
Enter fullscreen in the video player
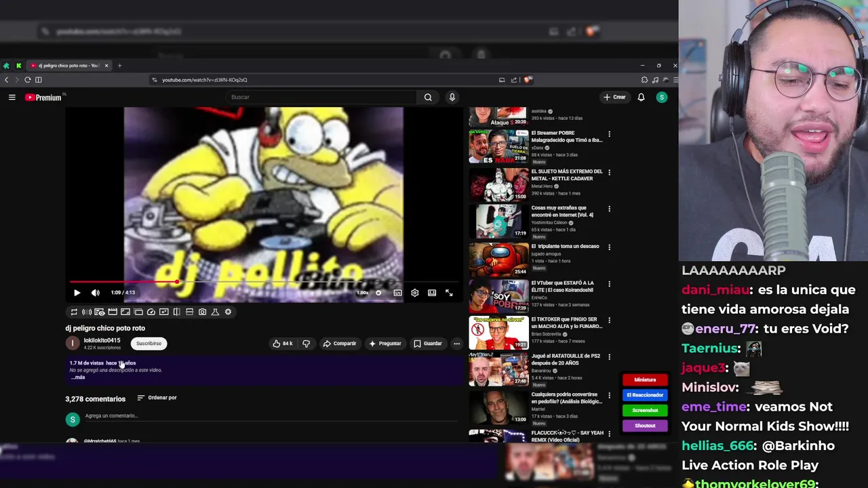tap(449, 293)
